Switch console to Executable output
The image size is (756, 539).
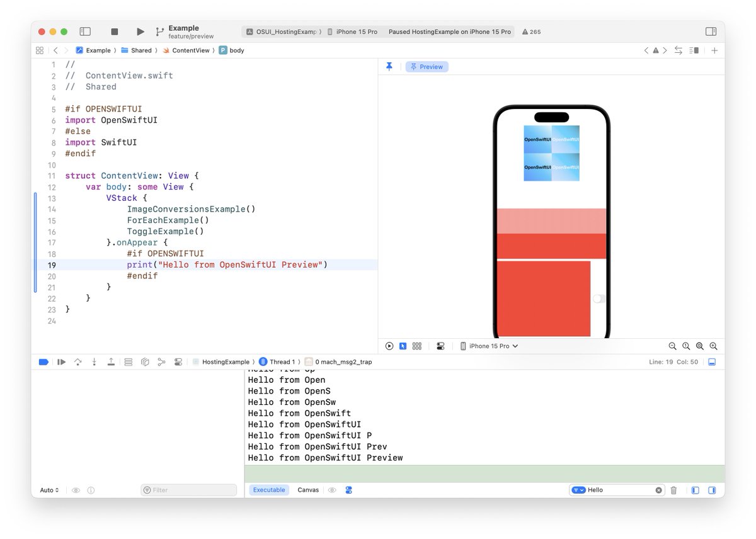coord(269,490)
